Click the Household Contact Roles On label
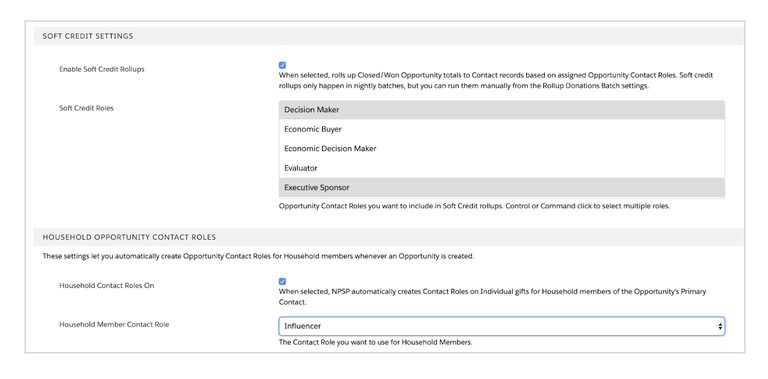The width and height of the screenshot is (768, 379). coord(107,285)
